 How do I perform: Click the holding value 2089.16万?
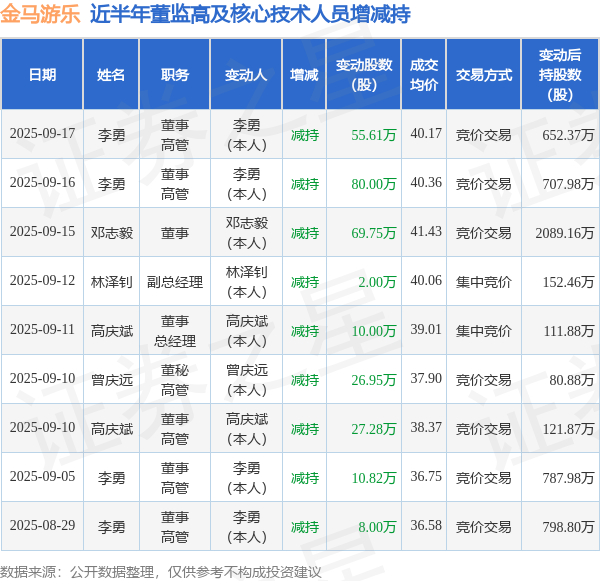tap(565, 233)
